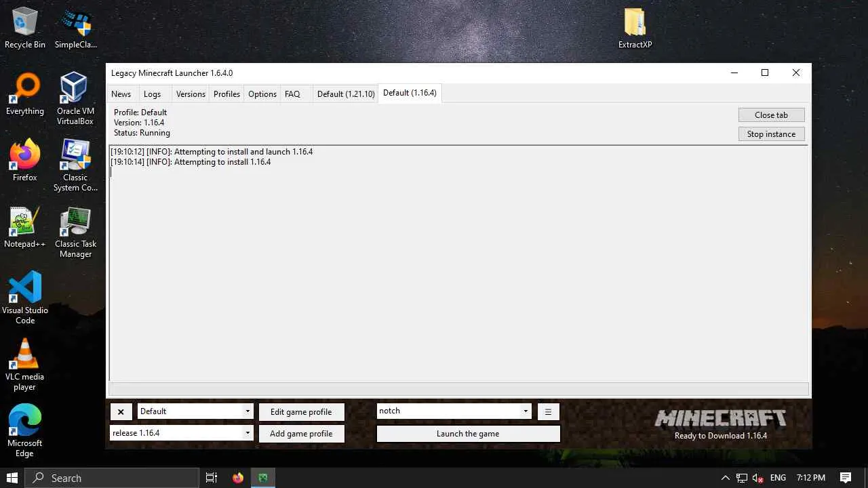Select the ExtractXP folder on the desktop
This screenshot has width=868, height=488.
tap(635, 28)
